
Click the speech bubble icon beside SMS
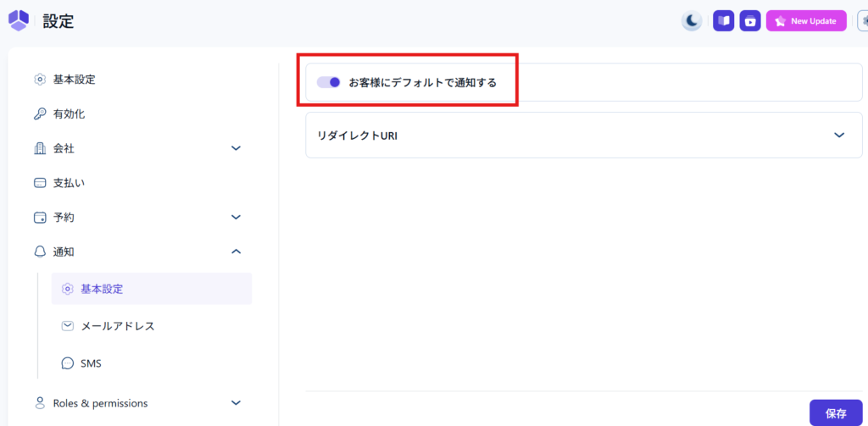tap(68, 363)
